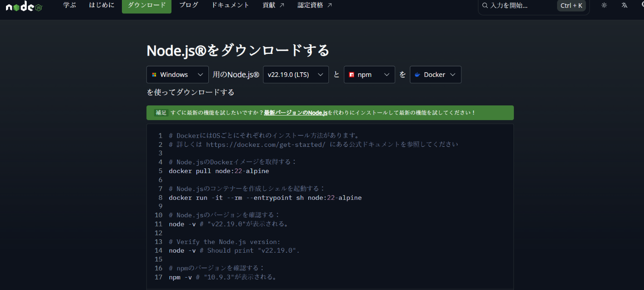Focus the 入力を開始 search field
This screenshot has width=644, height=290.
[x=534, y=6]
